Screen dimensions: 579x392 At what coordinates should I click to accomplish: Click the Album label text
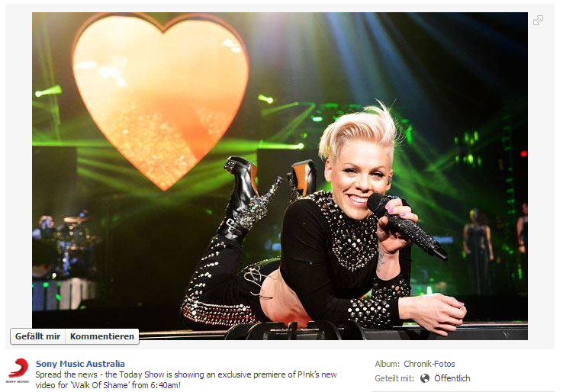coord(387,364)
